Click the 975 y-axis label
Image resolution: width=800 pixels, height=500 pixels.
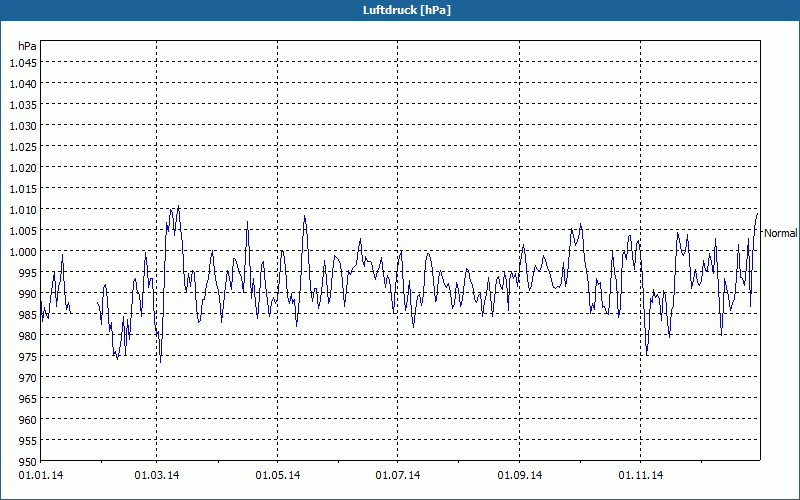click(x=28, y=357)
